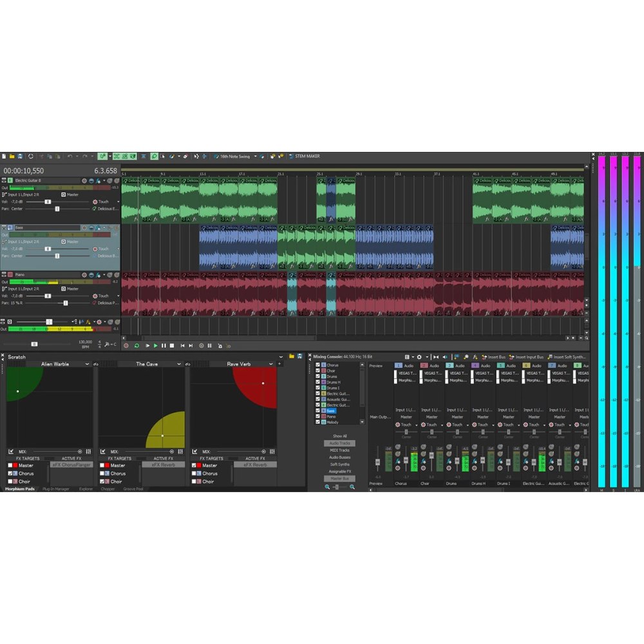Screen dimensions: 644x644
Task: Enable the Master FX target on Alien Warble pad
Action: tap(10, 466)
